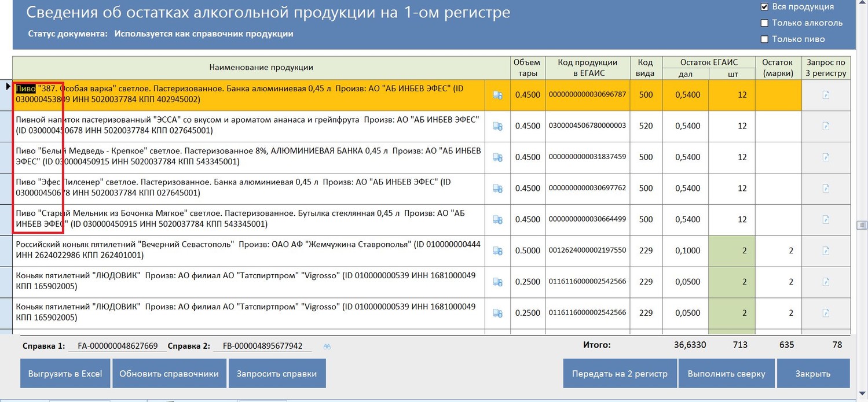Click the binoculars search icon near Справка 2
Viewport: 868px width, 402px height.
pos(327,346)
